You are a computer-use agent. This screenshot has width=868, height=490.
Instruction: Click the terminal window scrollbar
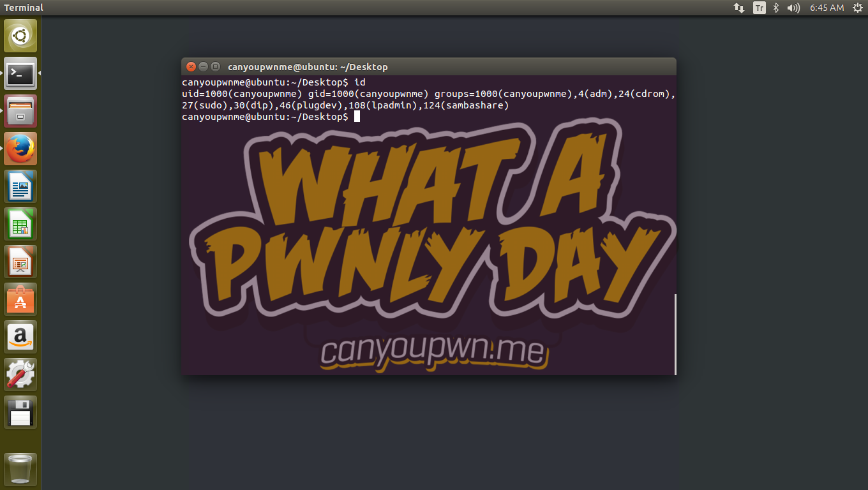[x=675, y=334]
